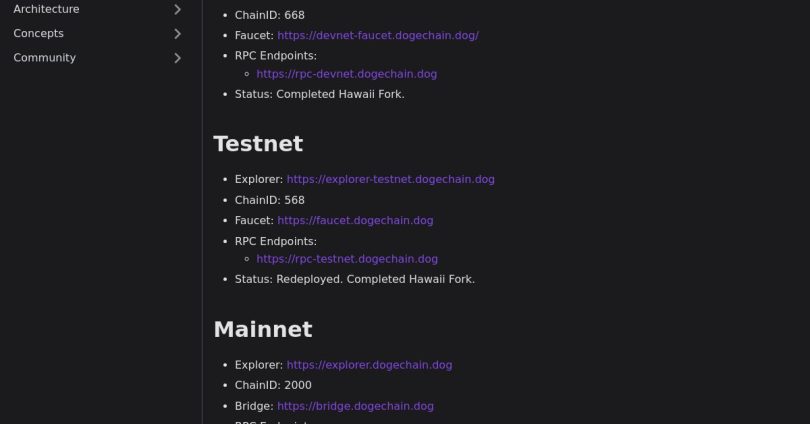This screenshot has height=424, width=810.
Task: Click the Mainnet section heading
Action: pyautogui.click(x=263, y=329)
